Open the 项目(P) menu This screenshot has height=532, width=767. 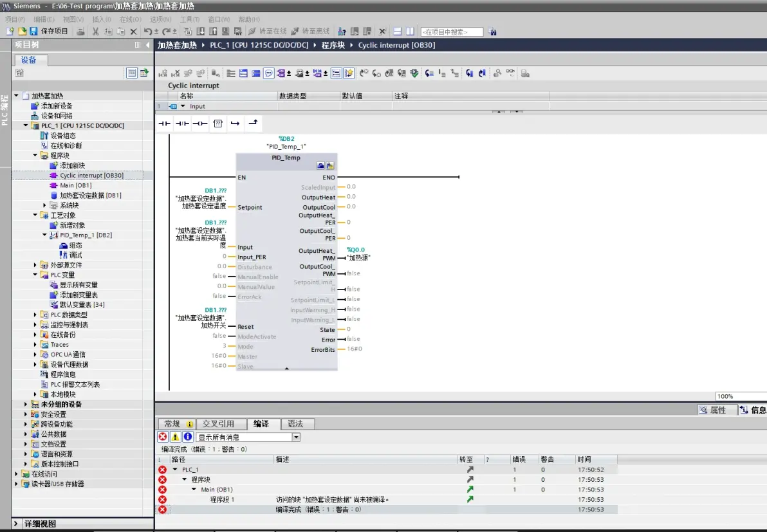point(15,19)
